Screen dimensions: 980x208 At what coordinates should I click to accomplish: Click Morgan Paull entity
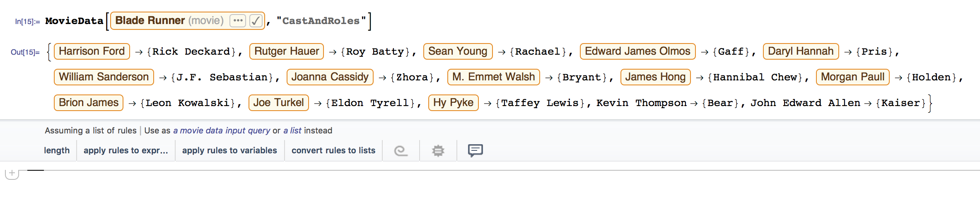point(852,77)
